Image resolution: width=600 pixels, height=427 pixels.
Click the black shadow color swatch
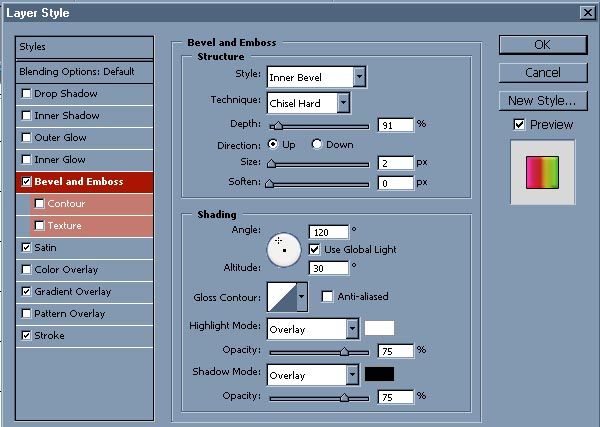tap(379, 374)
